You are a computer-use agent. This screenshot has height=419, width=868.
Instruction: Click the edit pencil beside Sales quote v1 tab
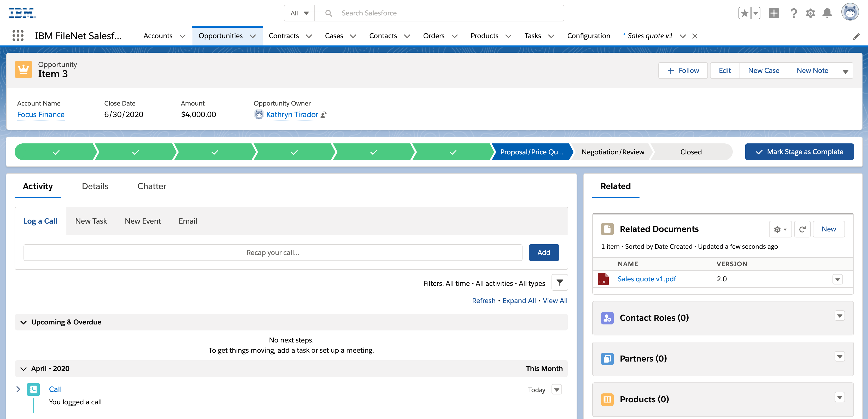[x=857, y=36]
